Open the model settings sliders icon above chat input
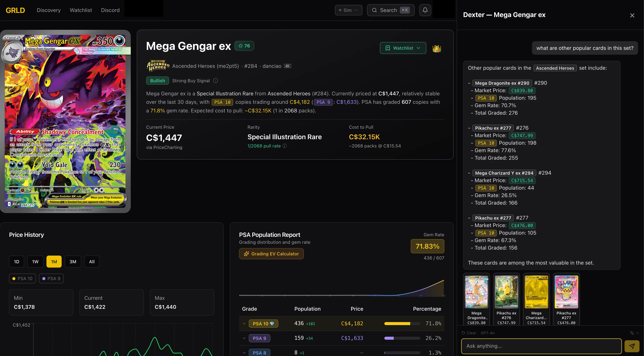 632,333
